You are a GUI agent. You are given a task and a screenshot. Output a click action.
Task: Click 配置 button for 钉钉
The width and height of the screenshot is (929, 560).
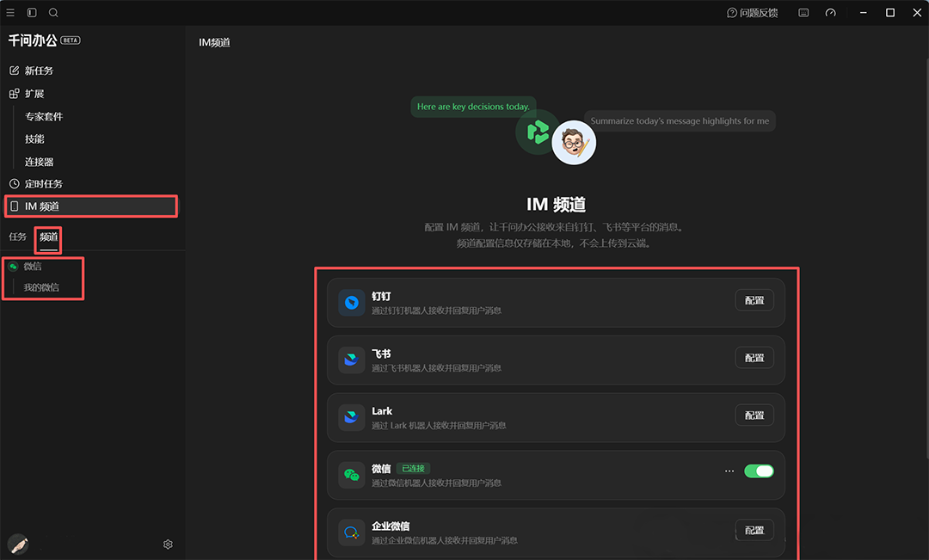click(754, 300)
